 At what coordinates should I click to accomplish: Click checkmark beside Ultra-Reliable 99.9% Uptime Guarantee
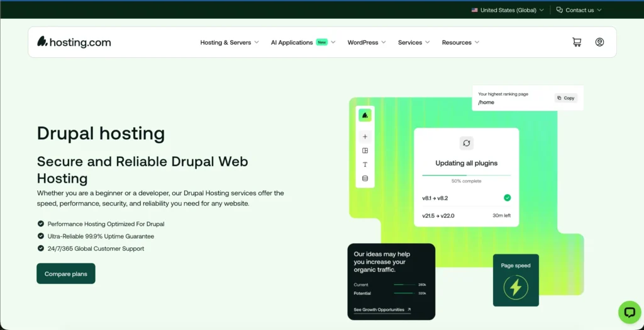pos(41,236)
